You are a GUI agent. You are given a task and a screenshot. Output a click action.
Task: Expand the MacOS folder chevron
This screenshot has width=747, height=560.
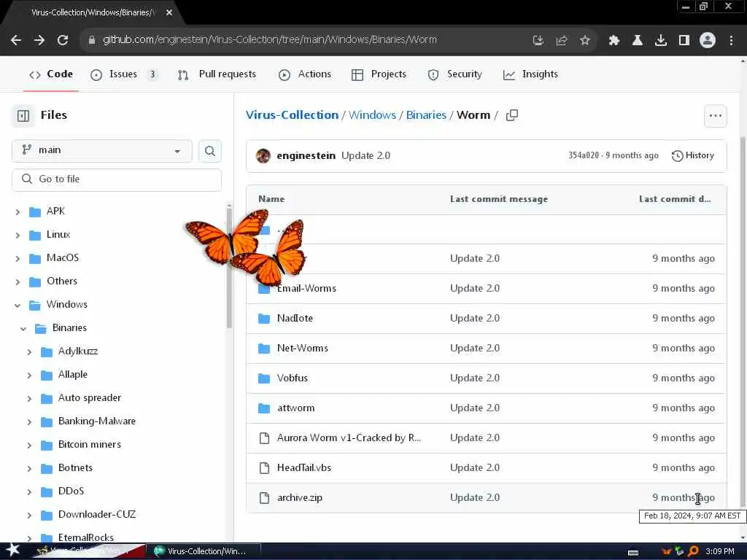pos(18,259)
